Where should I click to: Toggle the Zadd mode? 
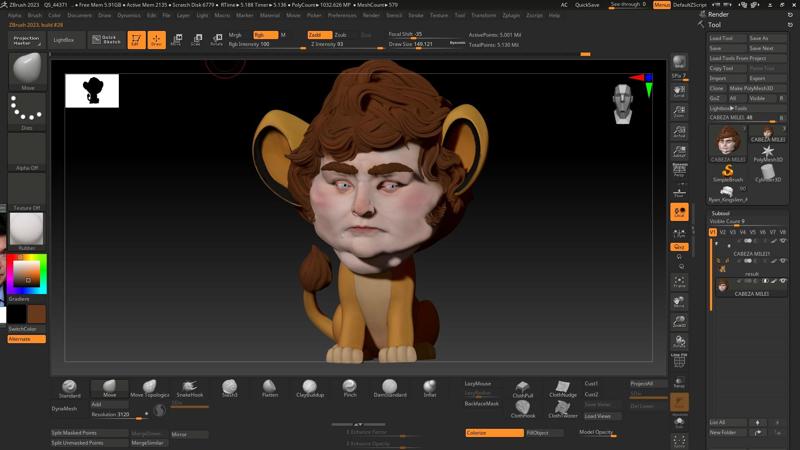pos(318,35)
